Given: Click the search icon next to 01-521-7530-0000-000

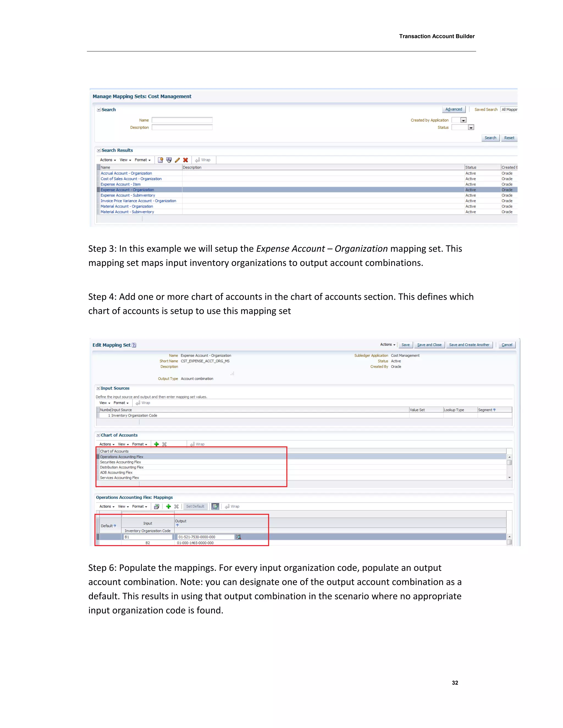Looking at the screenshot, I should point(238,537).
